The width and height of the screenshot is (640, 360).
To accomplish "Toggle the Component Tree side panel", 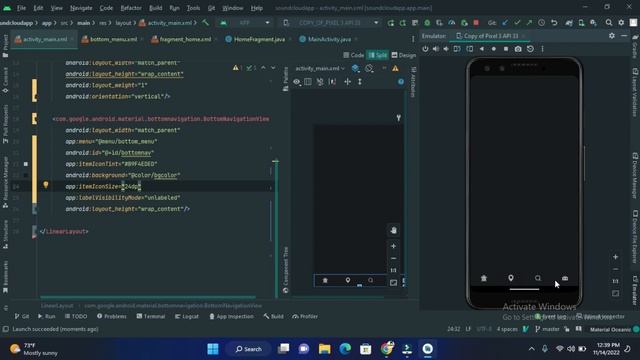I will point(286,269).
